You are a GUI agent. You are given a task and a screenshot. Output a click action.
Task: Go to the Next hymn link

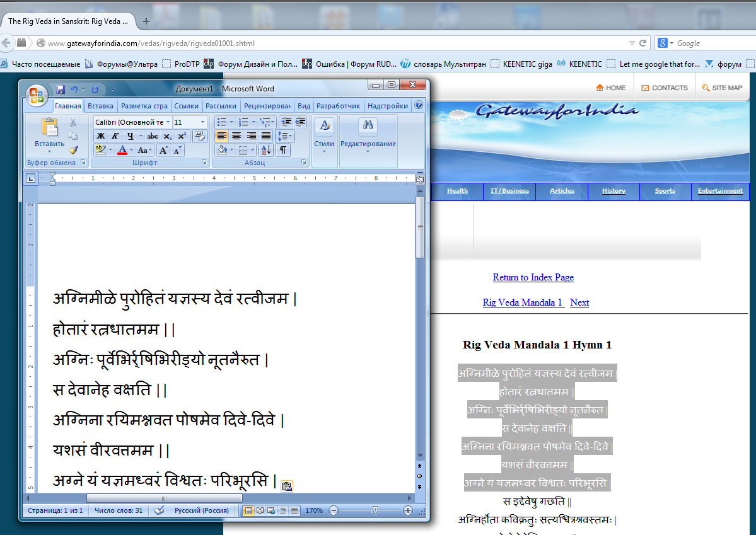(579, 302)
